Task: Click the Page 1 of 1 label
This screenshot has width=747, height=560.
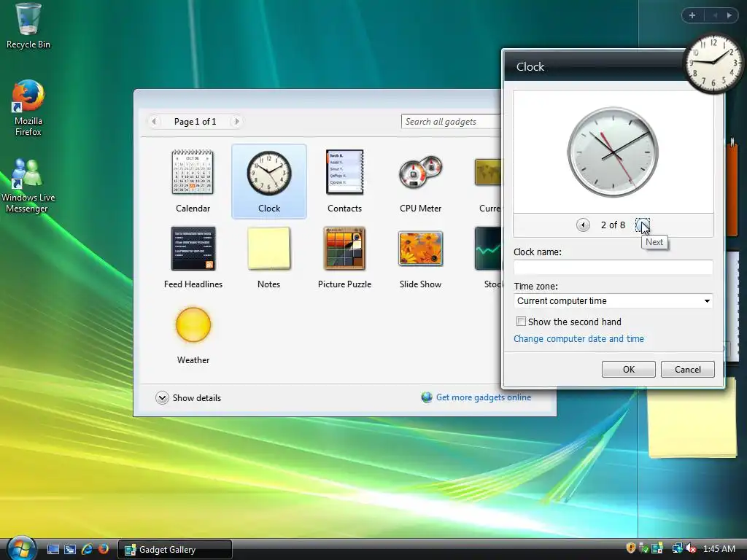Action: point(196,122)
